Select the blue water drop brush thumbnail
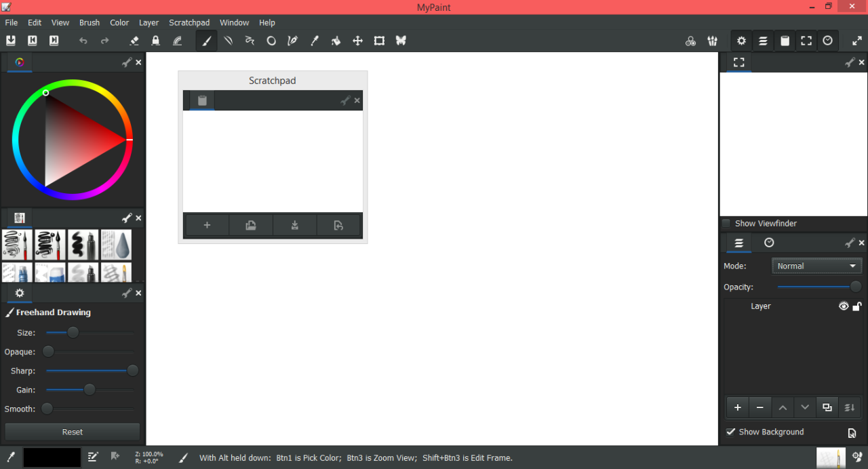 pyautogui.click(x=116, y=245)
